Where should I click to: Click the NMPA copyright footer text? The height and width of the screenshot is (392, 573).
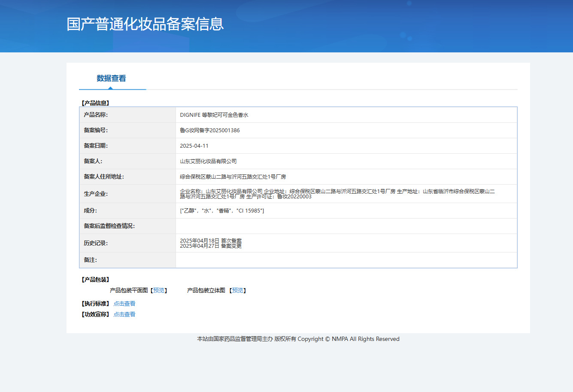(x=298, y=339)
